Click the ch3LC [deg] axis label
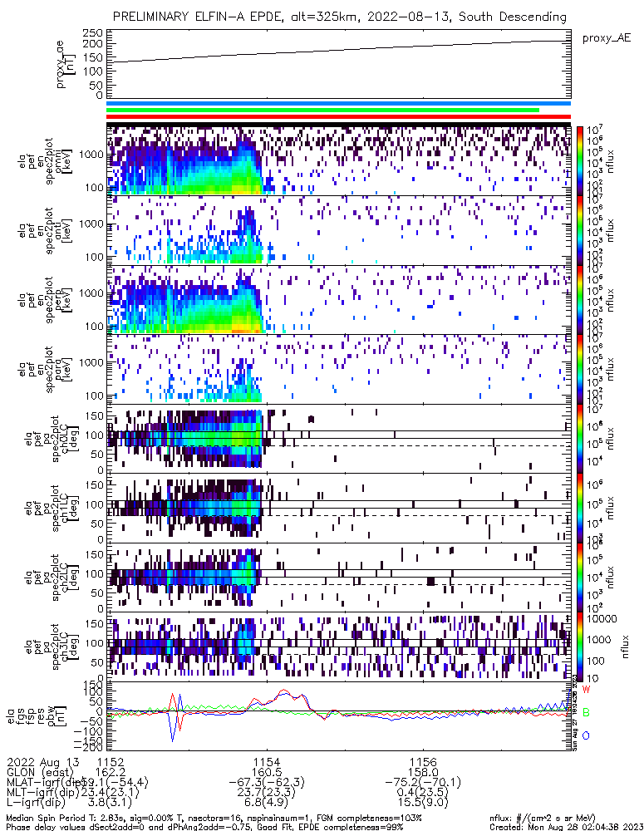 click(51, 647)
